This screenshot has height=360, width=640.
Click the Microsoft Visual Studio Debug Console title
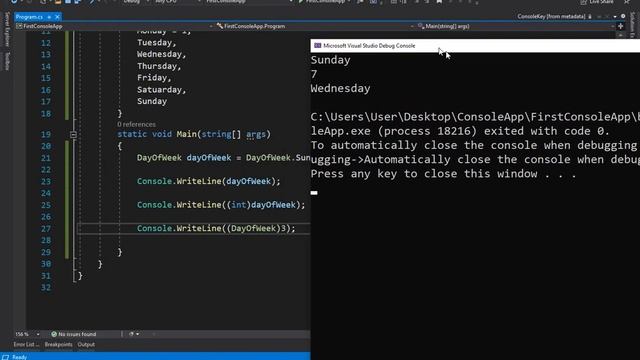(x=369, y=46)
